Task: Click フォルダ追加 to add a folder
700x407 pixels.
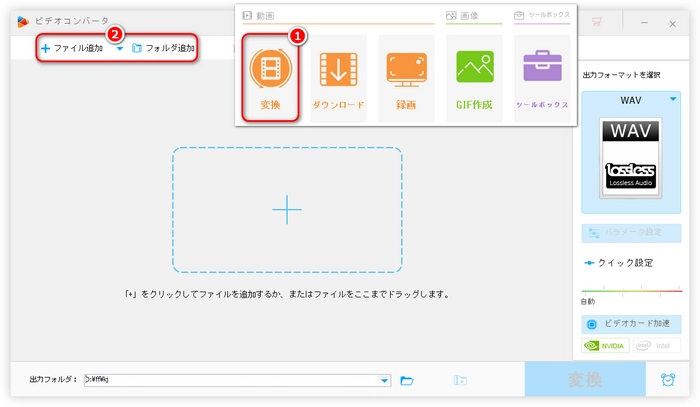Action: [165, 48]
